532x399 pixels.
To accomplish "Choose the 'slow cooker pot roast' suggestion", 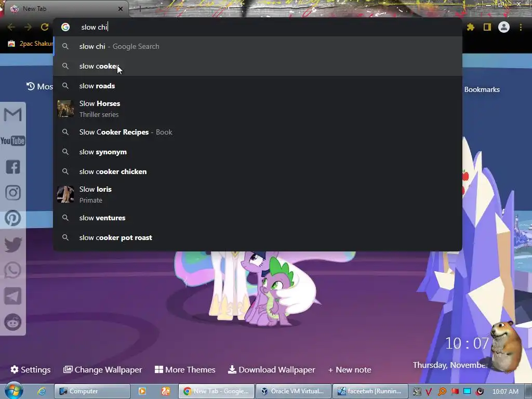I will point(258,237).
